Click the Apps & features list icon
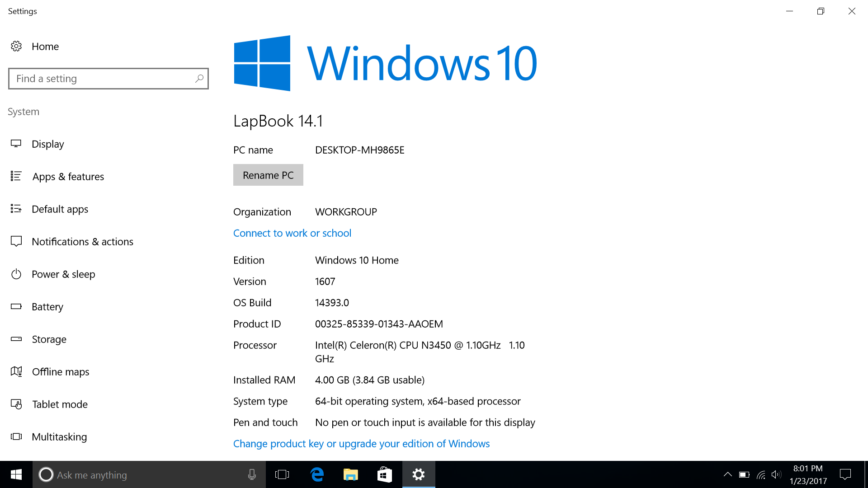The width and height of the screenshot is (868, 488). tap(16, 176)
